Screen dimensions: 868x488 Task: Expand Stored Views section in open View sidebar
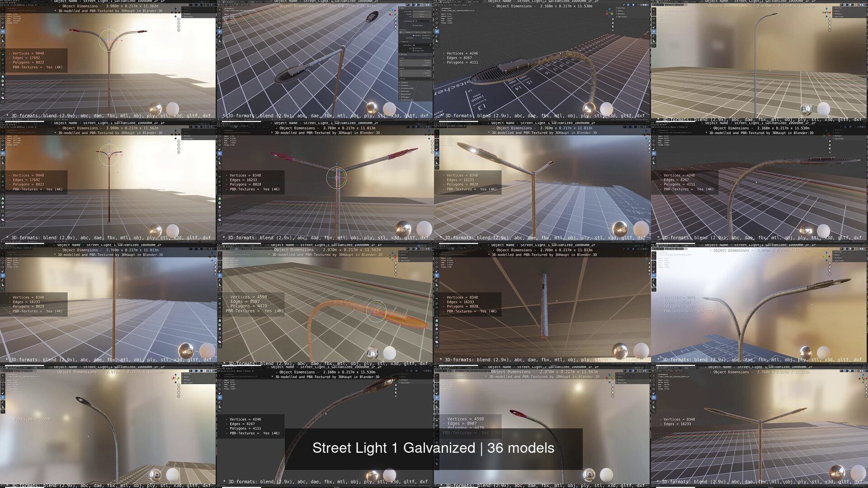tap(405, 91)
